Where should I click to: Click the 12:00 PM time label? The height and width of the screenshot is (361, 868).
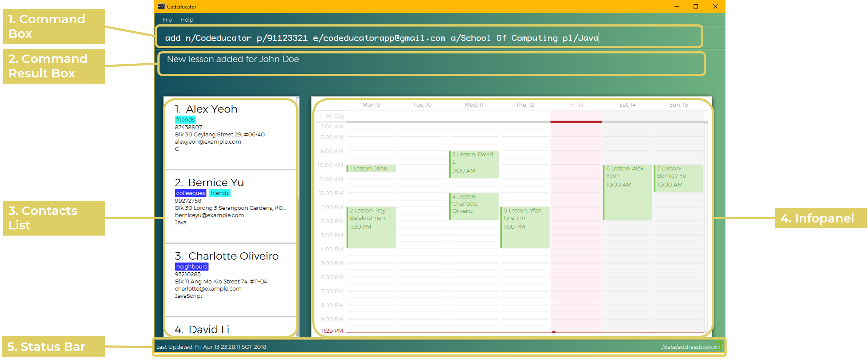[x=331, y=193]
